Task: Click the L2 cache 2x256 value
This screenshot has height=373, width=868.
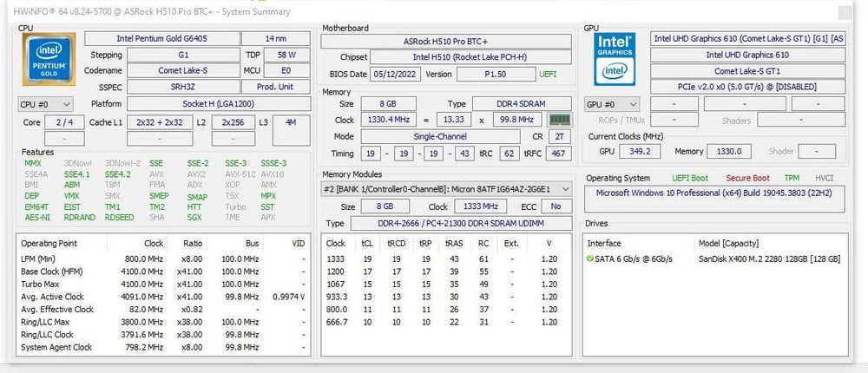Action: click(233, 122)
